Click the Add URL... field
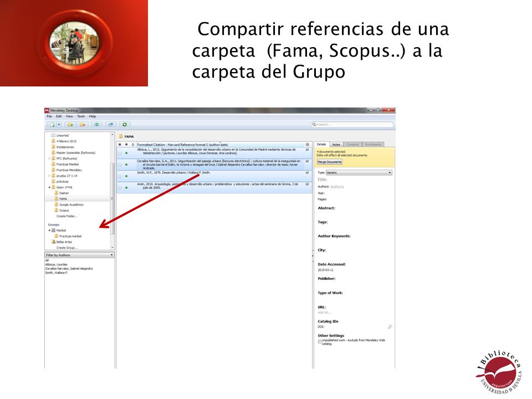The width and height of the screenshot is (532, 399). pos(325,313)
